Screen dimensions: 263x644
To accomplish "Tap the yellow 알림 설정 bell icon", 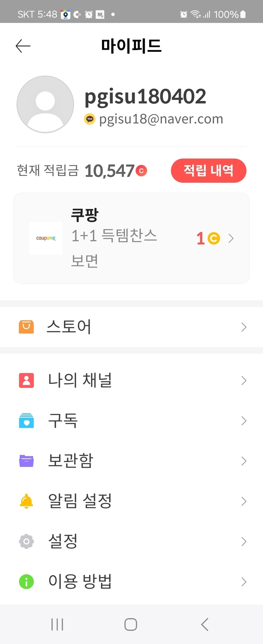I will click(x=26, y=501).
